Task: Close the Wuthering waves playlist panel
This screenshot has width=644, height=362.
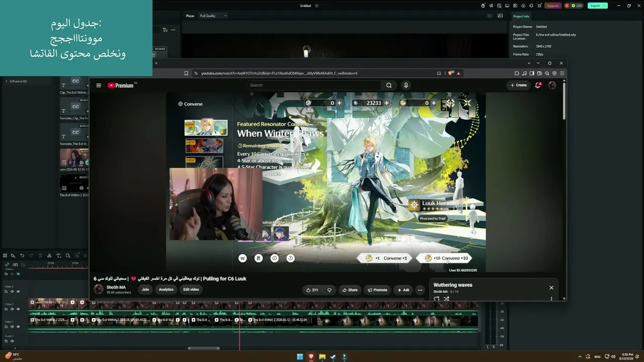Action: 551,288
